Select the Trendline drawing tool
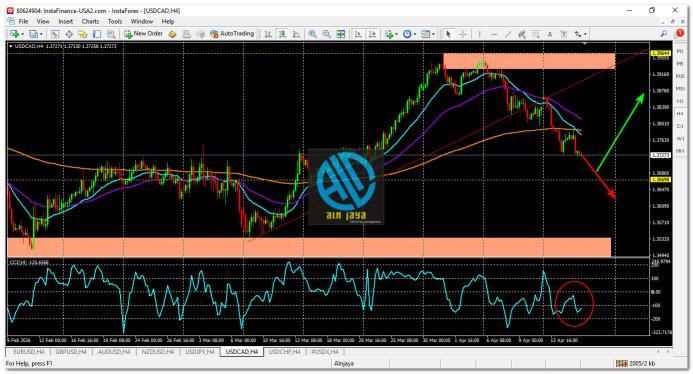The height and width of the screenshot is (374, 693). click(x=508, y=34)
